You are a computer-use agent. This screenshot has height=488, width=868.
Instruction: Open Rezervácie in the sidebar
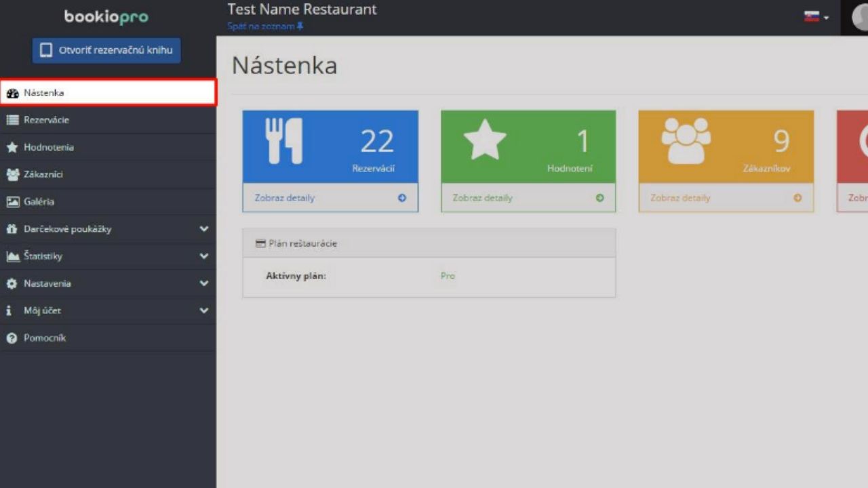pyautogui.click(x=46, y=120)
